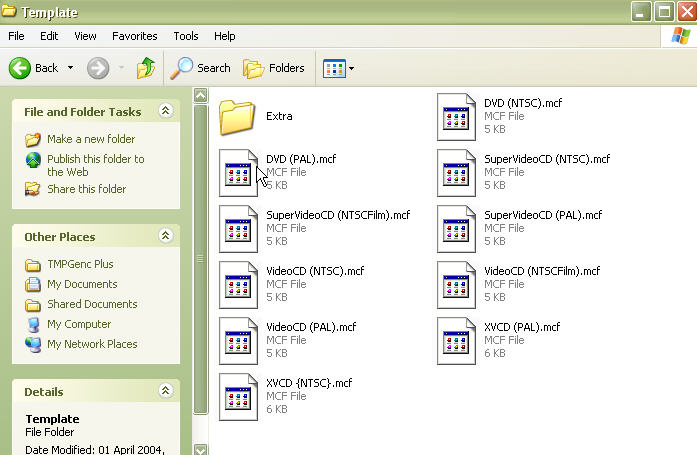Open the Edit menu
Image resolution: width=697 pixels, height=455 pixels.
coord(49,36)
